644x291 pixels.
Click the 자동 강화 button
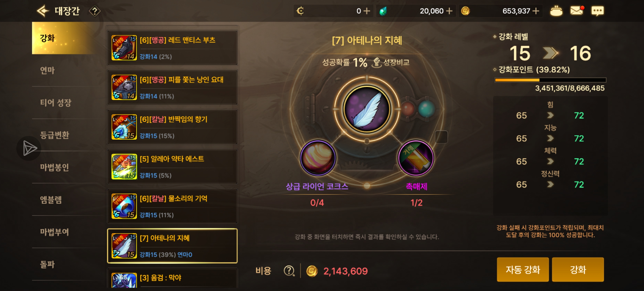click(x=523, y=269)
